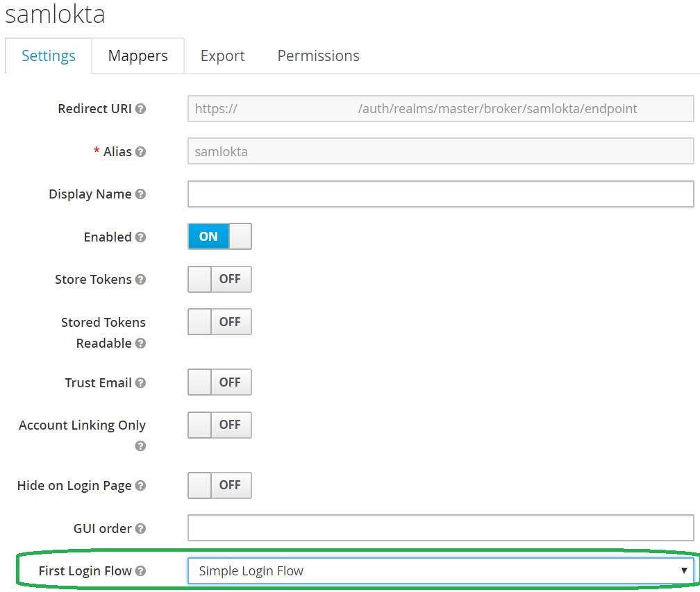Click Account Linking Only help icon
Screen dimensions: 700x592
pyautogui.click(x=140, y=446)
